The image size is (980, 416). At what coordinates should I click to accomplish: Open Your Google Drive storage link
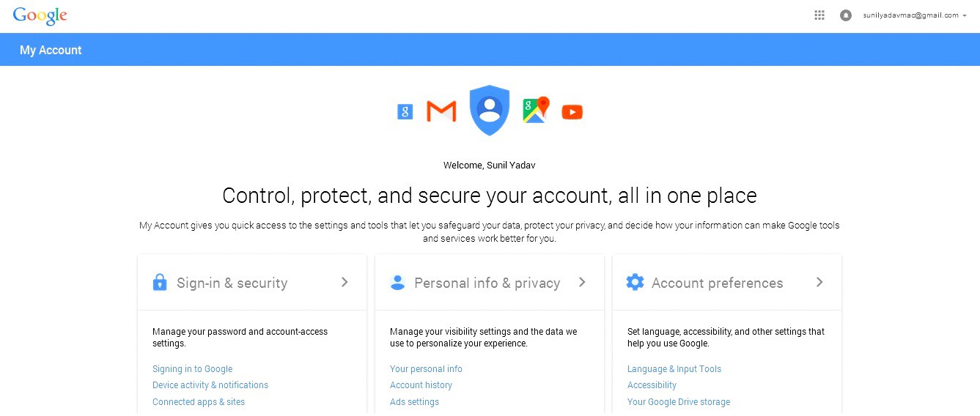(x=679, y=402)
